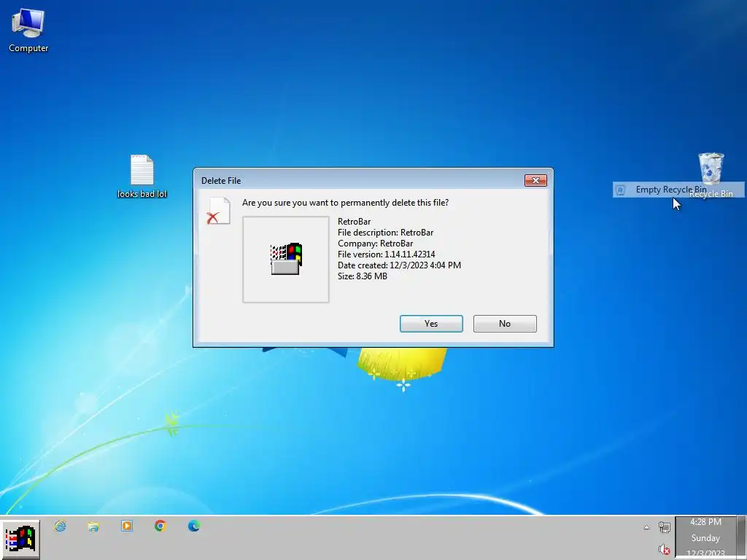This screenshot has width=747, height=560.
Task: Cancel deletion with the No button
Action: coord(505,324)
